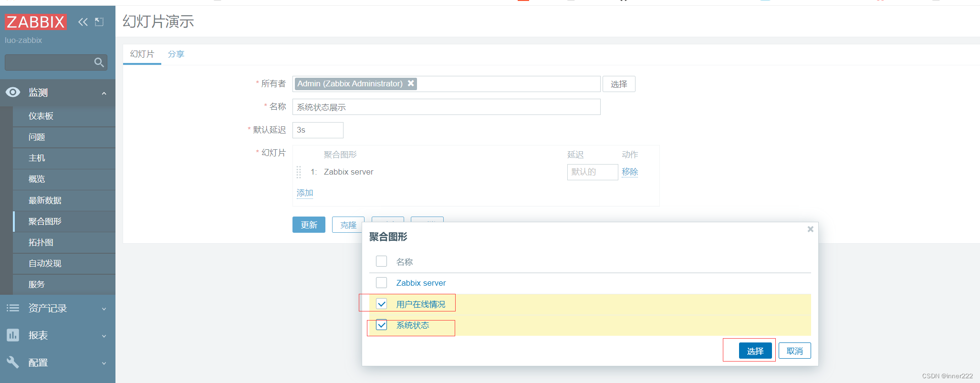Click the 克隆 button
This screenshot has width=980, height=383.
pyautogui.click(x=348, y=225)
